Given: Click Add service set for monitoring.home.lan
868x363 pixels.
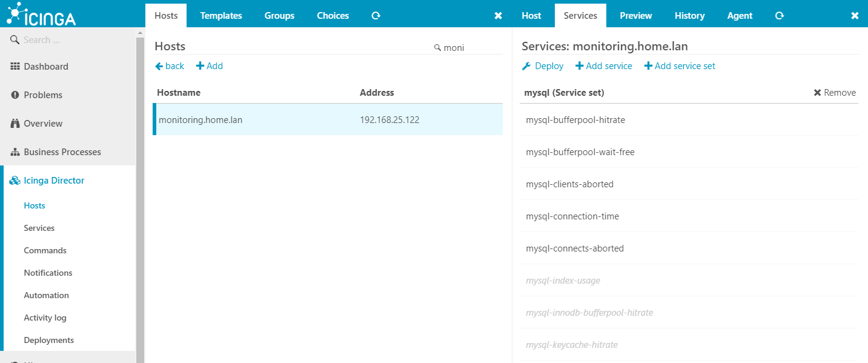Looking at the screenshot, I should pos(680,65).
